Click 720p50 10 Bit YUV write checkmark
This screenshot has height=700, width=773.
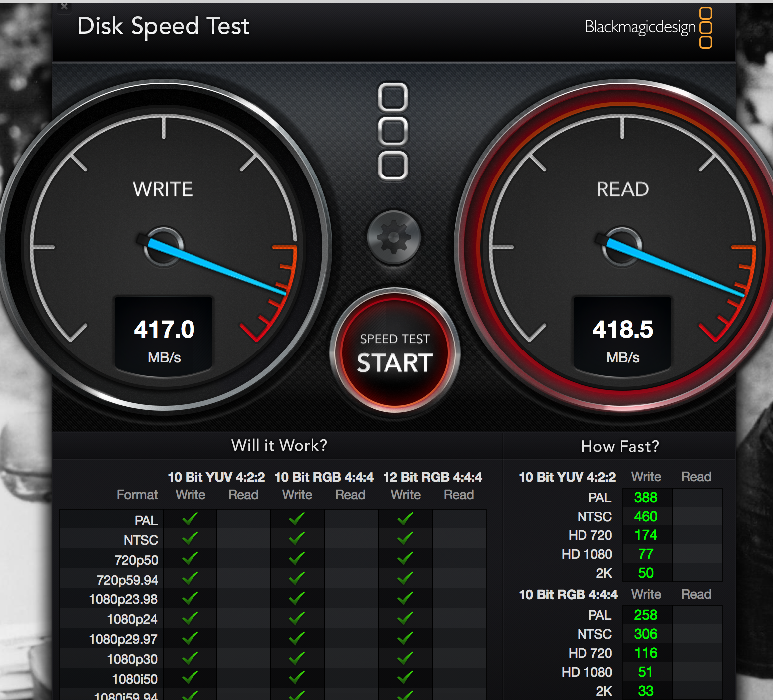tap(190, 559)
